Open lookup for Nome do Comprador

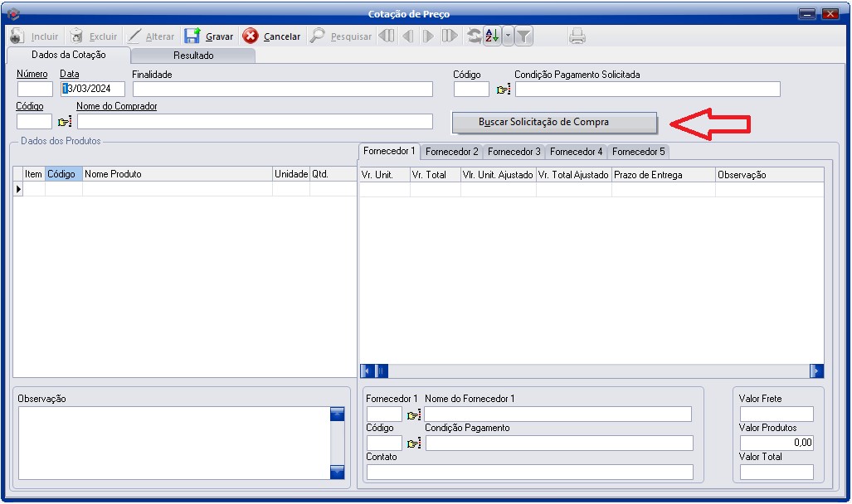65,122
